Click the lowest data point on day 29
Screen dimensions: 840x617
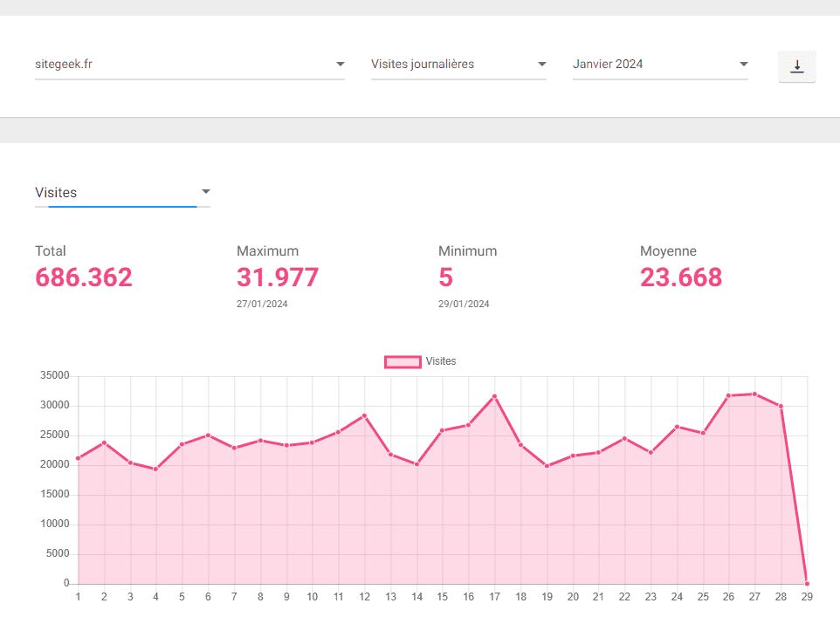pyautogui.click(x=807, y=584)
